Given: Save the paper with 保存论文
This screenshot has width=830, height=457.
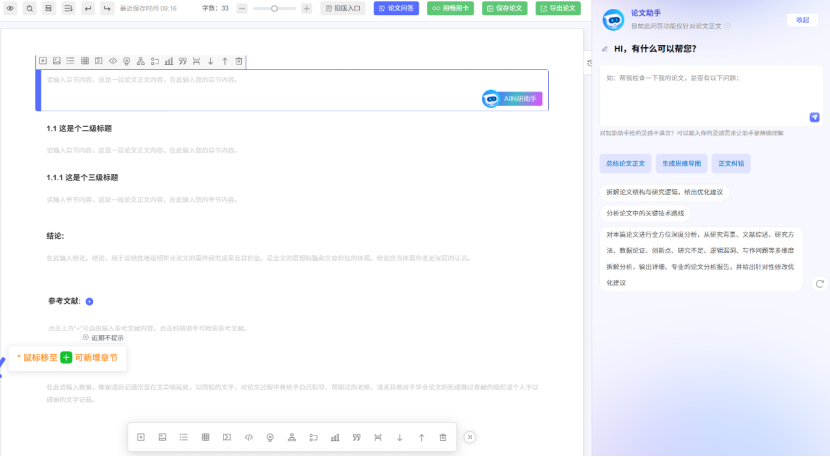Looking at the screenshot, I should coord(504,8).
